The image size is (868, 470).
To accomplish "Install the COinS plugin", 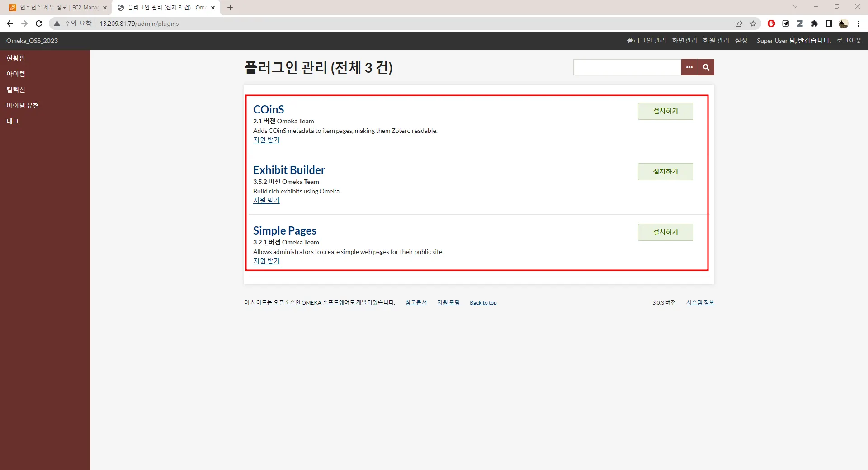I will tap(665, 111).
